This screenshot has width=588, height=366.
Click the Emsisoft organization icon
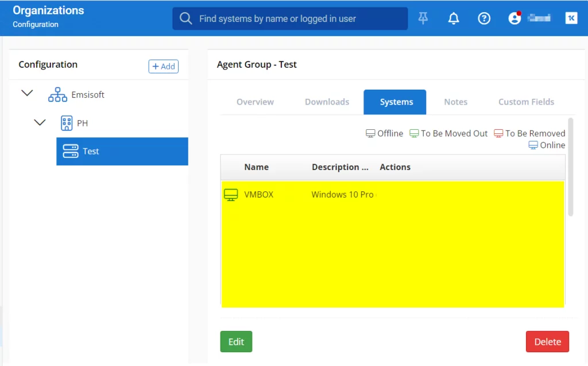point(57,95)
